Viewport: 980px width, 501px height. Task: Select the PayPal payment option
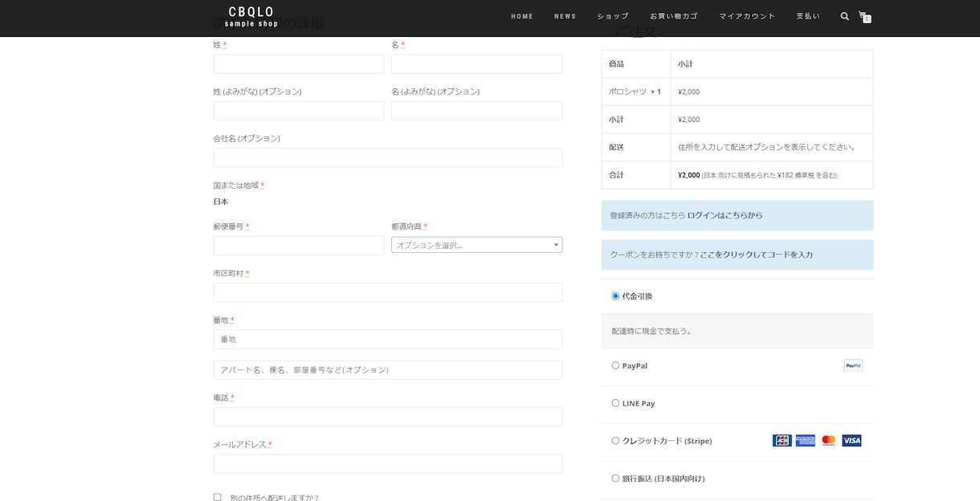click(615, 365)
